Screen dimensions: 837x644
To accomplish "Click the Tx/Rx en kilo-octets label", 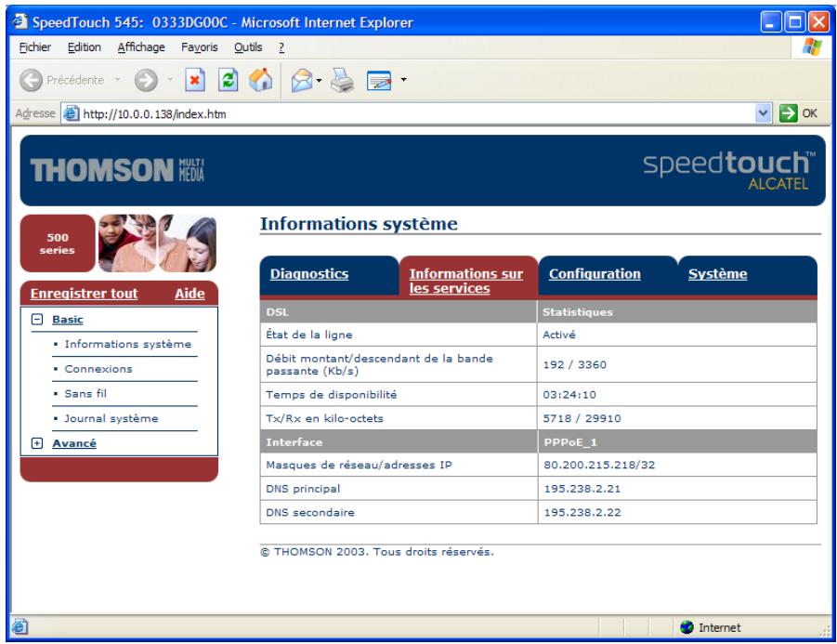I will (x=324, y=419).
